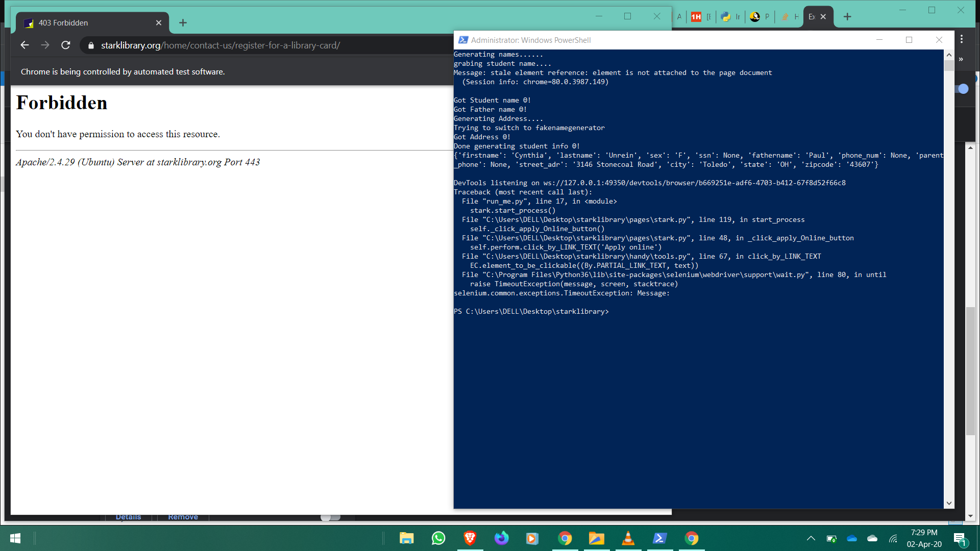Image resolution: width=980 pixels, height=551 pixels.
Task: Click the Remove button
Action: (183, 517)
